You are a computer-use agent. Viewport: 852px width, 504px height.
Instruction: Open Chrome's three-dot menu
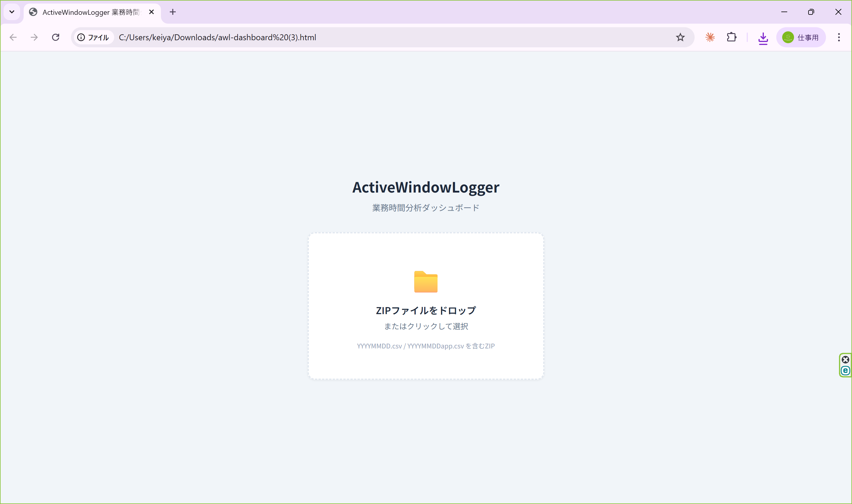[839, 37]
